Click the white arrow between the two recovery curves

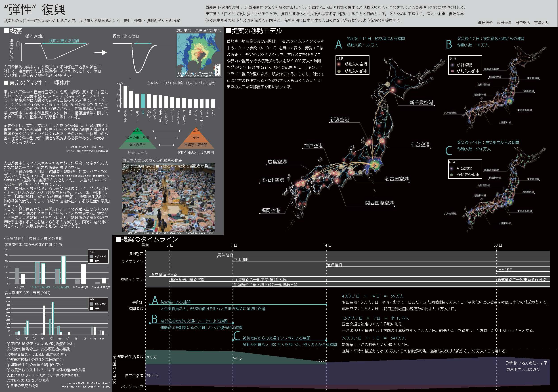(x=101, y=52)
